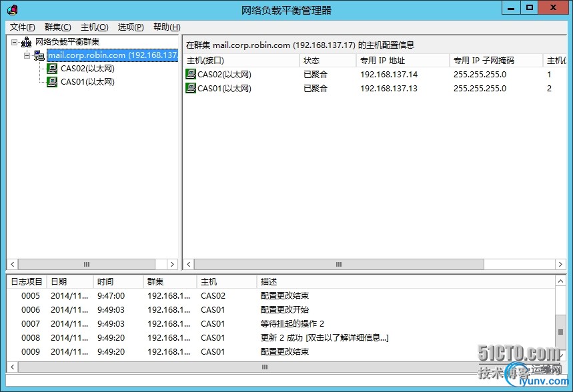Maximize the NLB Manager window
The height and width of the screenshot is (392, 573).
tap(530, 8)
